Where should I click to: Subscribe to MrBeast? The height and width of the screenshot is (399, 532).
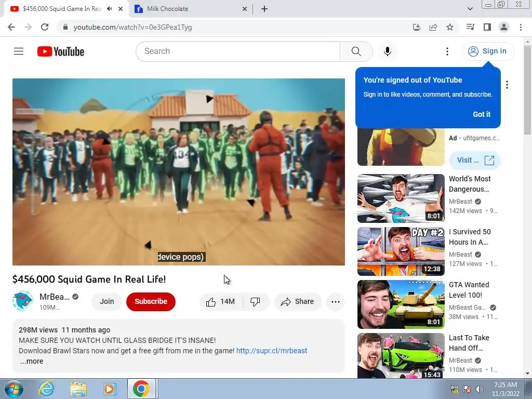pyautogui.click(x=151, y=302)
